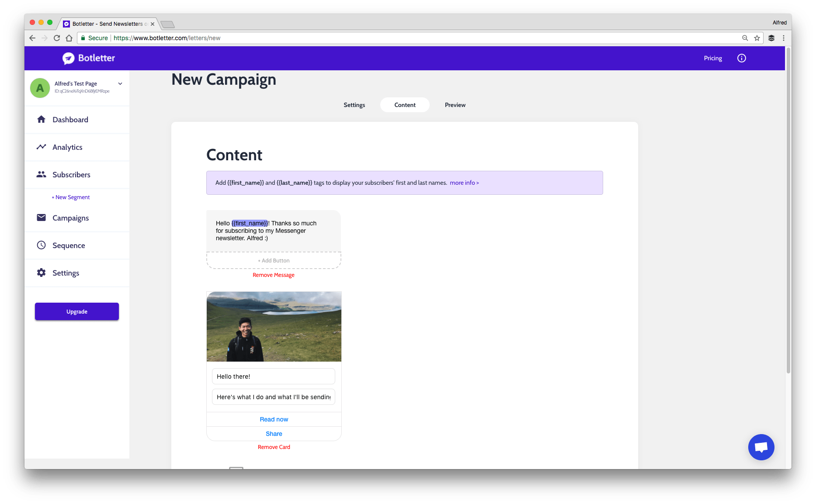
Task: Click the Upgrade button
Action: click(76, 311)
